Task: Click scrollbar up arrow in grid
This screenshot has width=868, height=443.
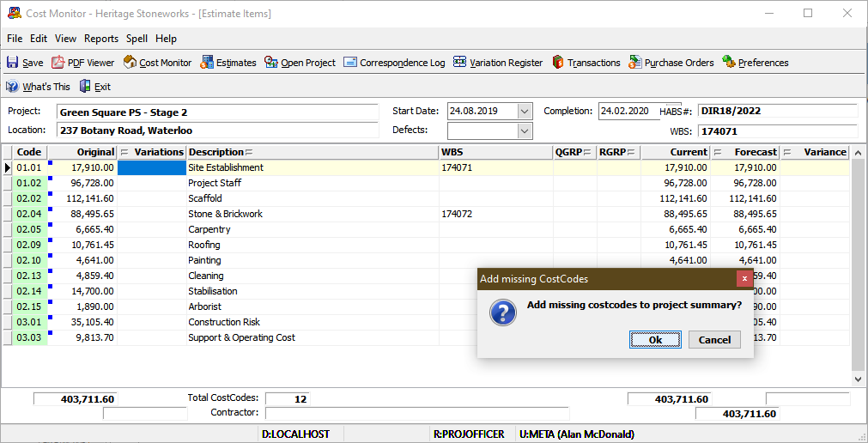Action: coord(858,152)
